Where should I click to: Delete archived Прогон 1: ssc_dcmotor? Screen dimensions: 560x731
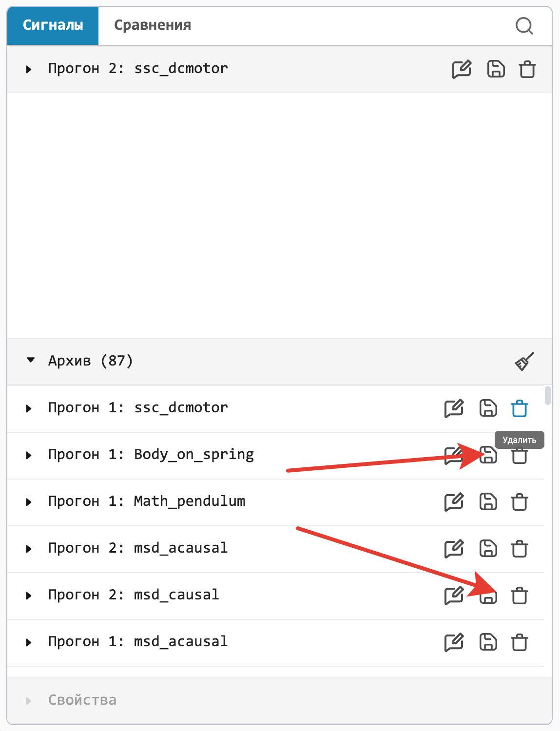click(520, 408)
